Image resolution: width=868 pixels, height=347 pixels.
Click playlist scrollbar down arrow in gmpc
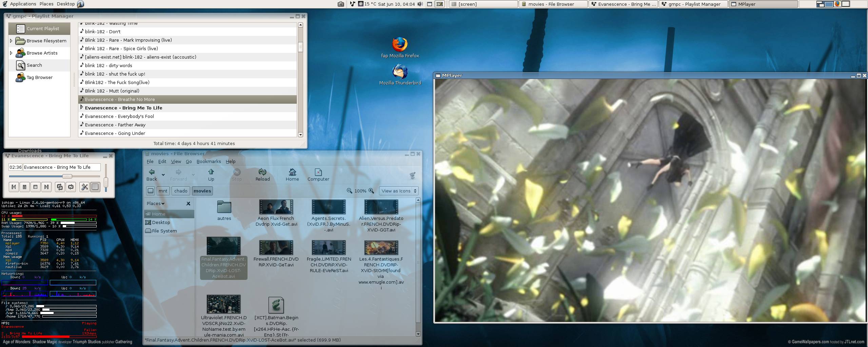pyautogui.click(x=300, y=135)
